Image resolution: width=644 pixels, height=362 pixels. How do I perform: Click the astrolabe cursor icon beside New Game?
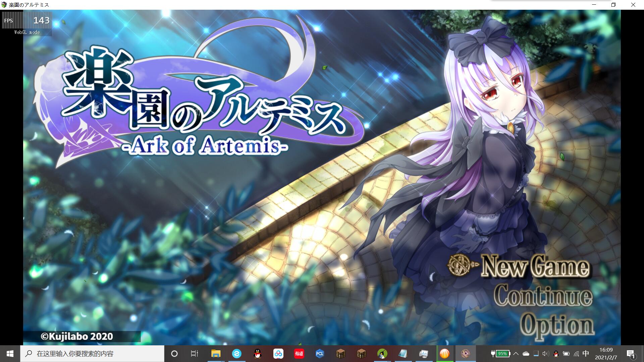tap(463, 265)
